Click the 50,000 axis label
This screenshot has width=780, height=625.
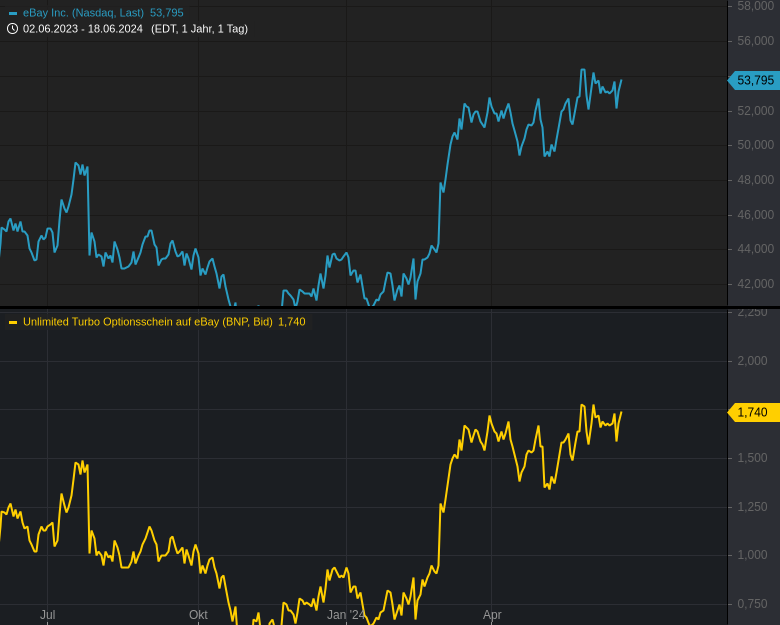[756, 145]
